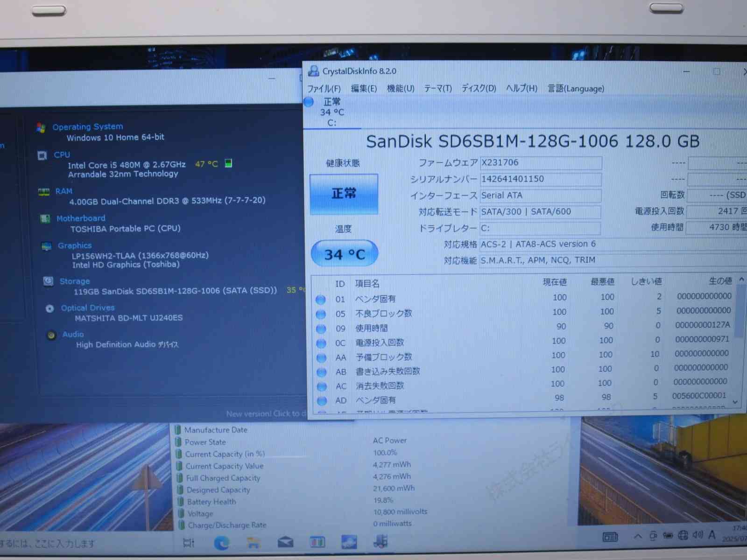
Task: Open the Storage section in Speccy
Action: point(75,281)
